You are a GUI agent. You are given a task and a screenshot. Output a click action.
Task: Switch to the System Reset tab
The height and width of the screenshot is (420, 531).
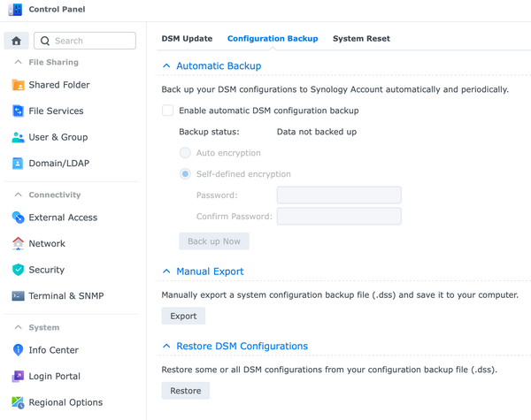point(361,39)
